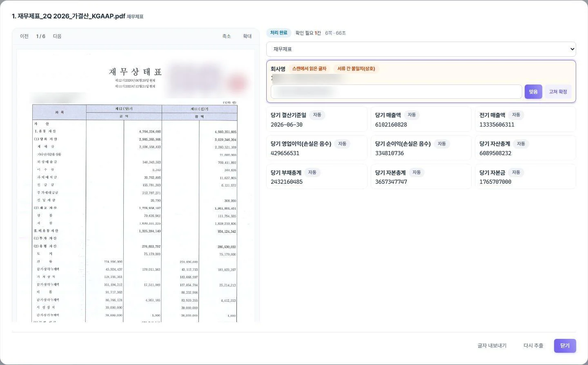Select the 당기 영업이익 value 429656531
Viewport: 588px width, 365px height.
point(285,153)
